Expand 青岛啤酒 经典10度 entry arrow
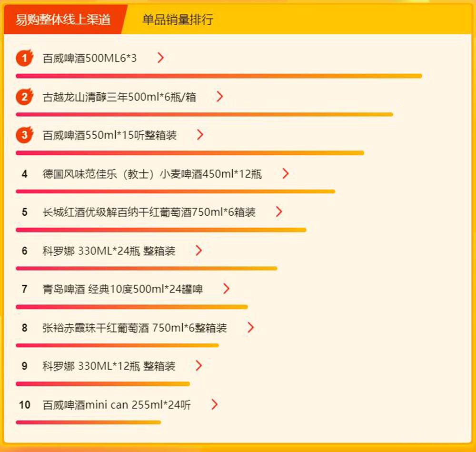 [x=226, y=289]
